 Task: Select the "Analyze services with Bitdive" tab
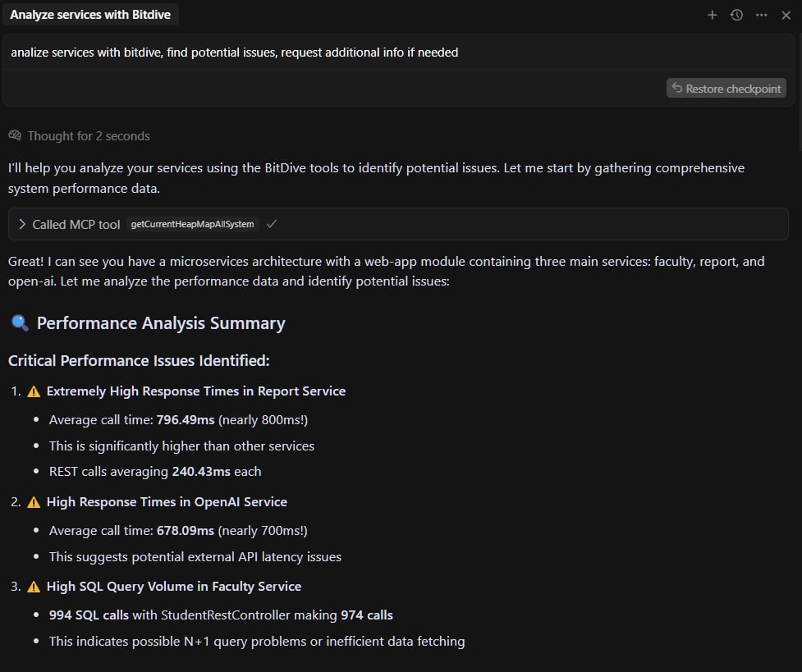(x=91, y=15)
